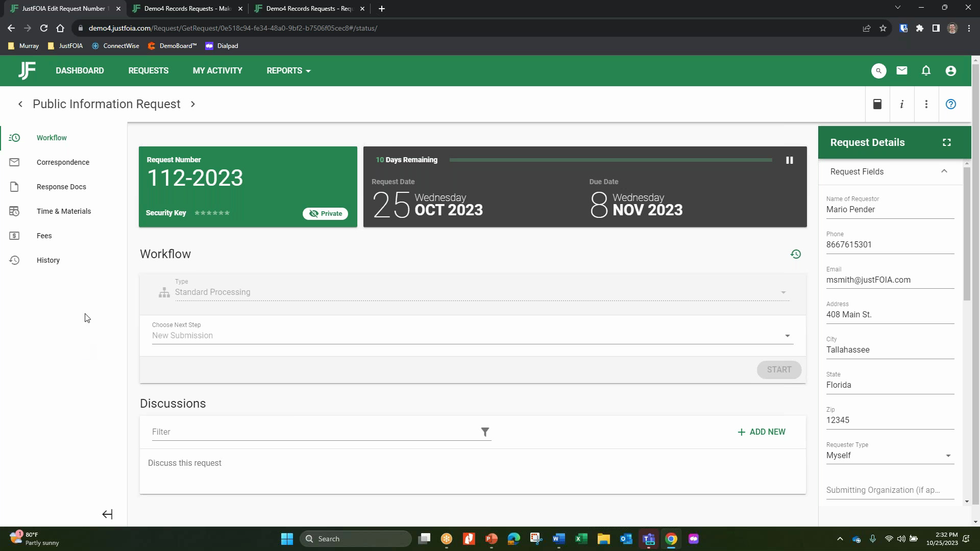Open the notifications bell
The height and width of the screenshot is (551, 980).
click(926, 71)
